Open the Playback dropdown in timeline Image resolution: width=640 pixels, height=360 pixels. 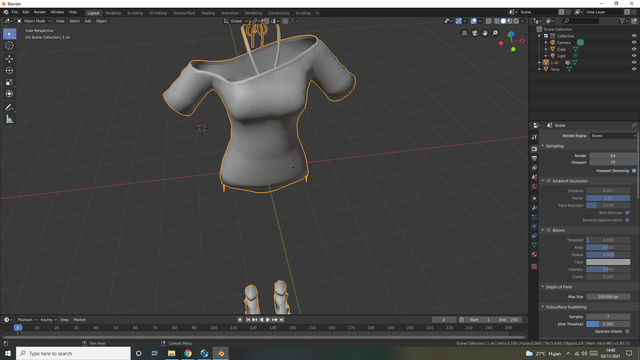27,320
